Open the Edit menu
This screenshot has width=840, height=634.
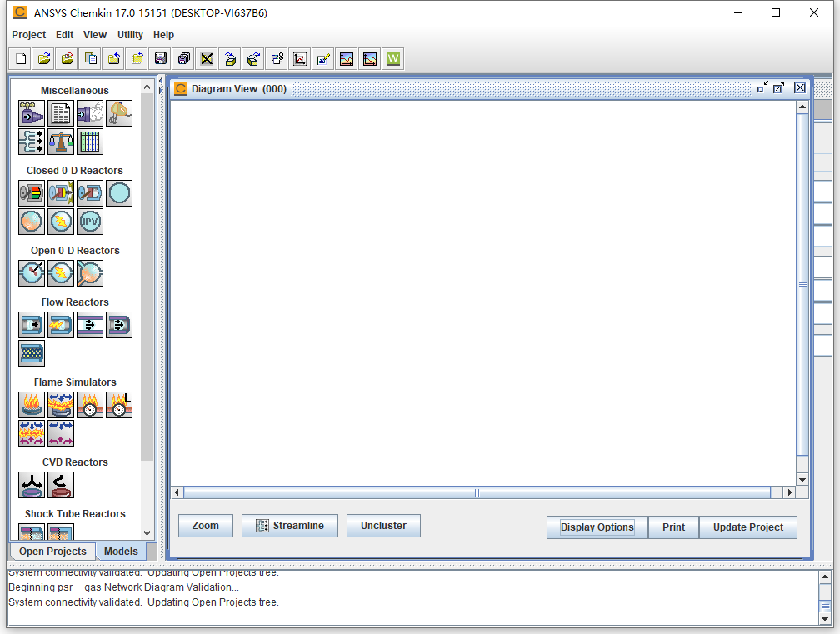(64, 35)
